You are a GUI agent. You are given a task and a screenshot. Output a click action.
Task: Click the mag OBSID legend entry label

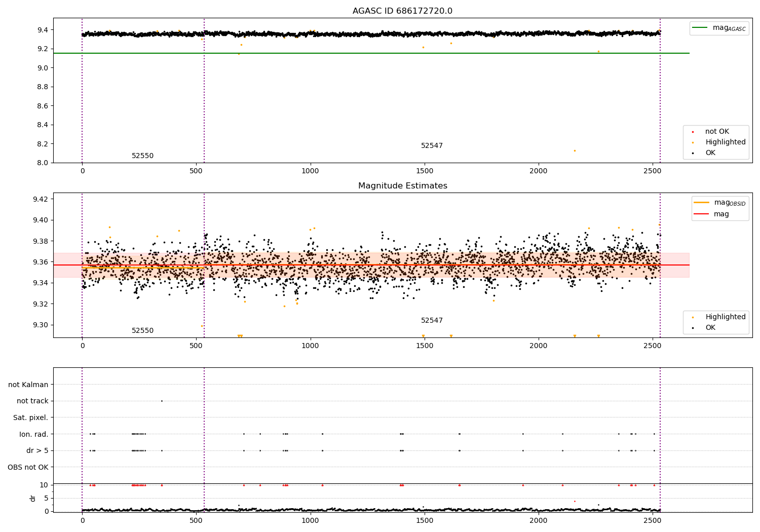730,203
